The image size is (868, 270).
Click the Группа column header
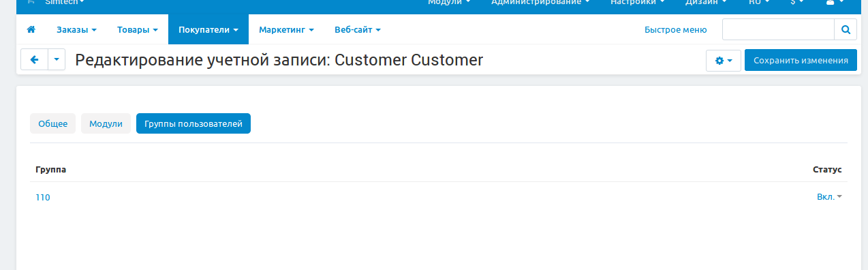tap(50, 169)
